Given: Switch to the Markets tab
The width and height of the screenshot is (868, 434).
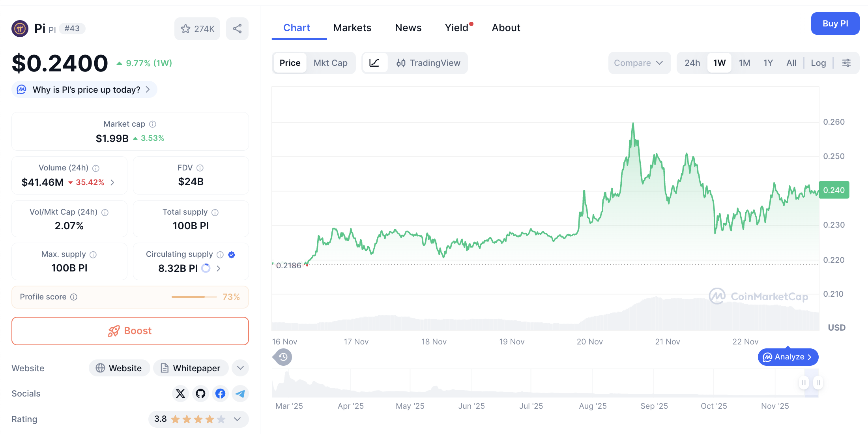Looking at the screenshot, I should coord(352,27).
